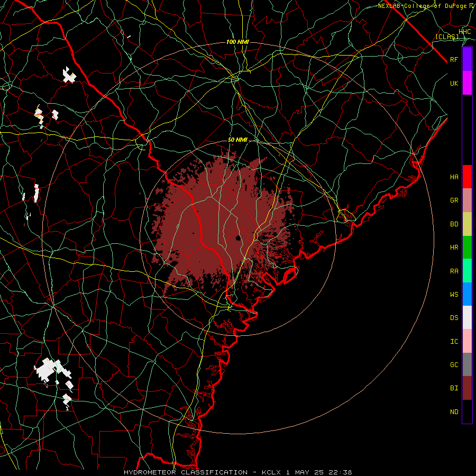
Task: Click the HA red legend swatch
Action: [x=467, y=177]
